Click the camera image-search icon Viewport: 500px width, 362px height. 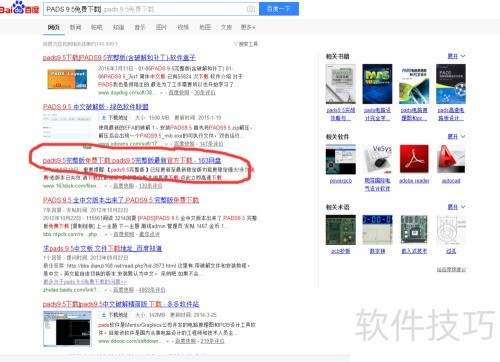click(x=251, y=9)
